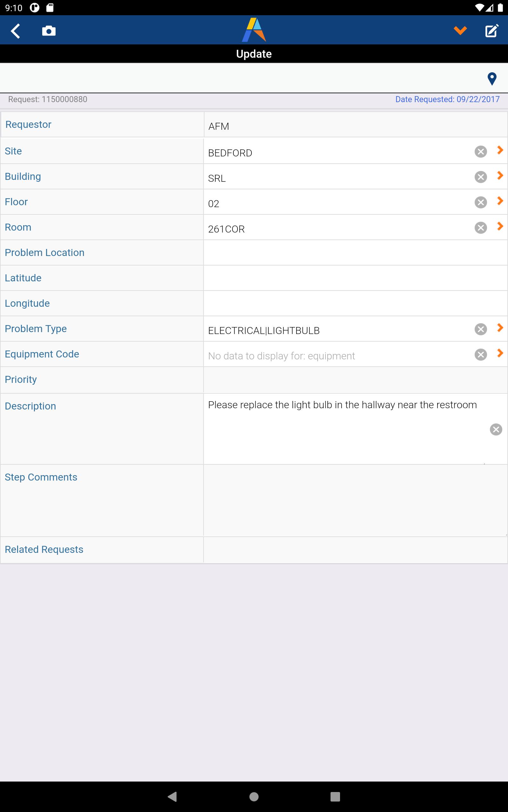Clear the Room value 261COR
The width and height of the screenshot is (508, 812).
tap(480, 227)
